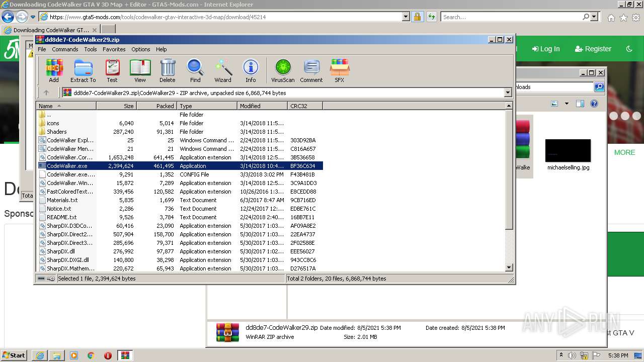Launch the Wizard tool

coord(223,71)
